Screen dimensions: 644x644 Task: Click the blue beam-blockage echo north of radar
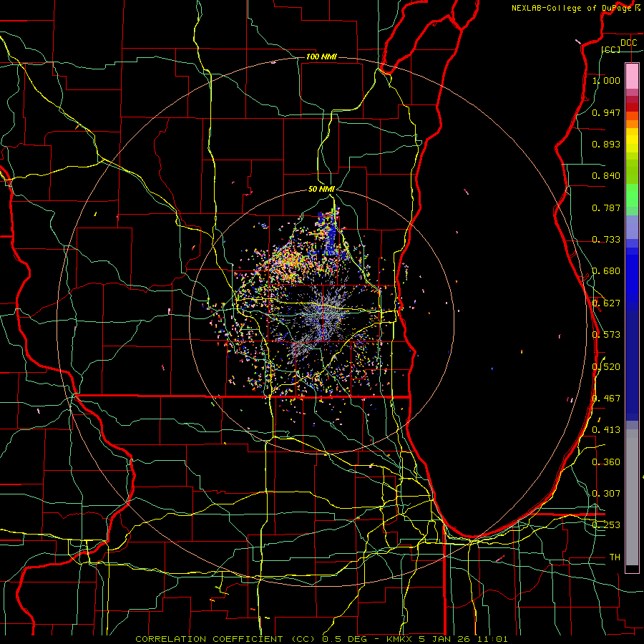[330, 234]
